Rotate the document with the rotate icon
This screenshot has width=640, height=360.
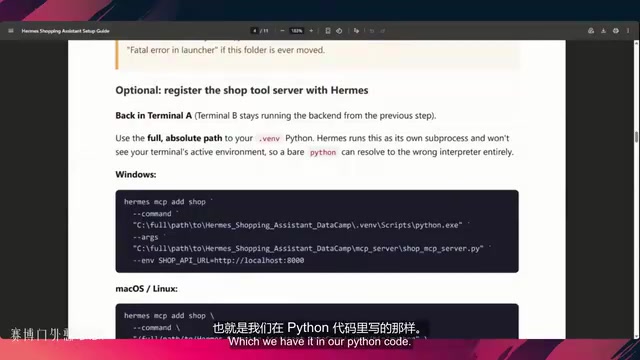(x=339, y=31)
